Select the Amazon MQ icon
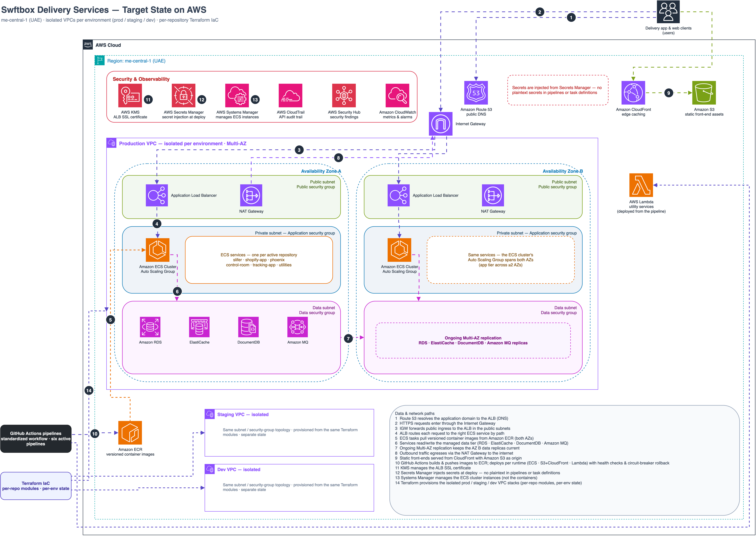This screenshot has height=544, width=756. (298, 327)
